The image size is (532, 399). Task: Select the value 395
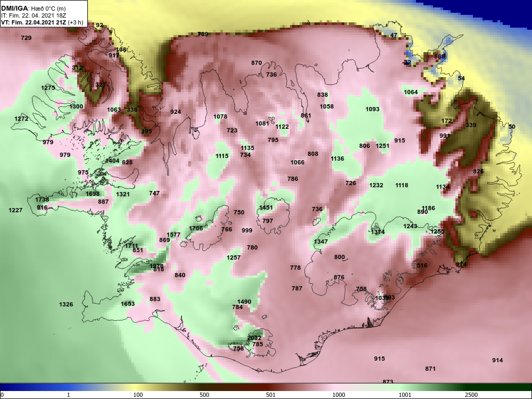pyautogui.click(x=147, y=131)
